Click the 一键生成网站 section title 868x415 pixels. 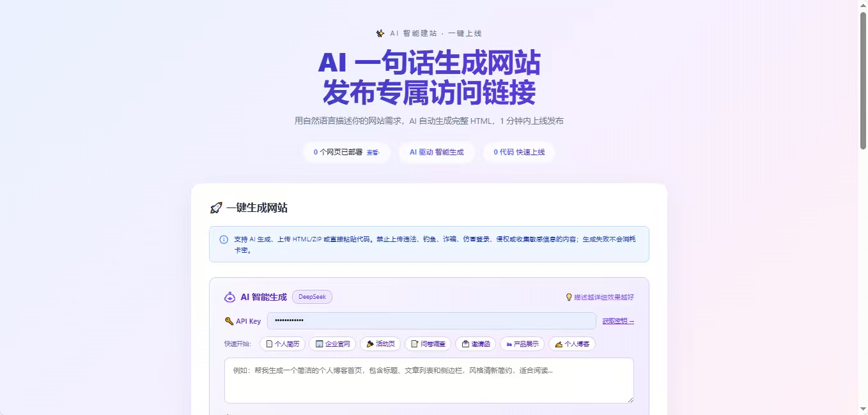256,208
